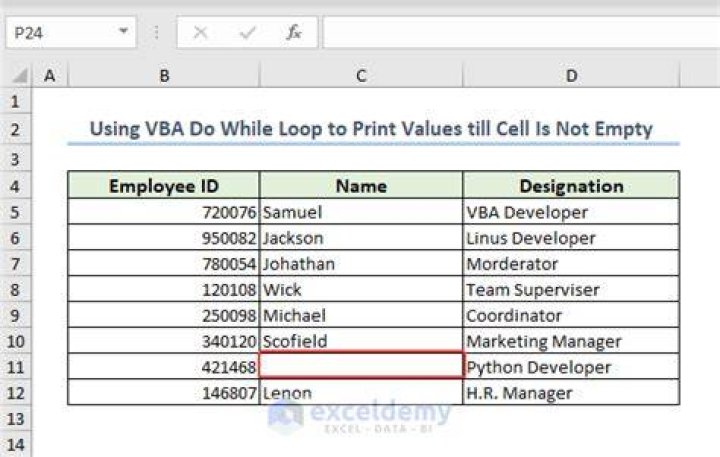The width and height of the screenshot is (720, 457).
Task: Click the formula bar vertical dots handle
Action: pos(156,33)
